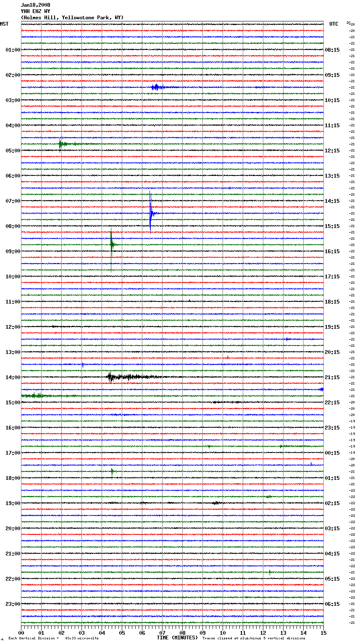357x644 pixels.
Task: Click the 17:00 MST row label
Action: pyautogui.click(x=13, y=453)
